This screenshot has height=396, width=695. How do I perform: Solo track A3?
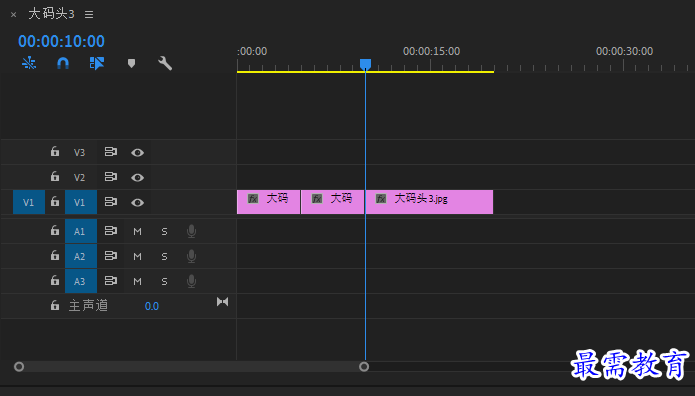point(164,282)
